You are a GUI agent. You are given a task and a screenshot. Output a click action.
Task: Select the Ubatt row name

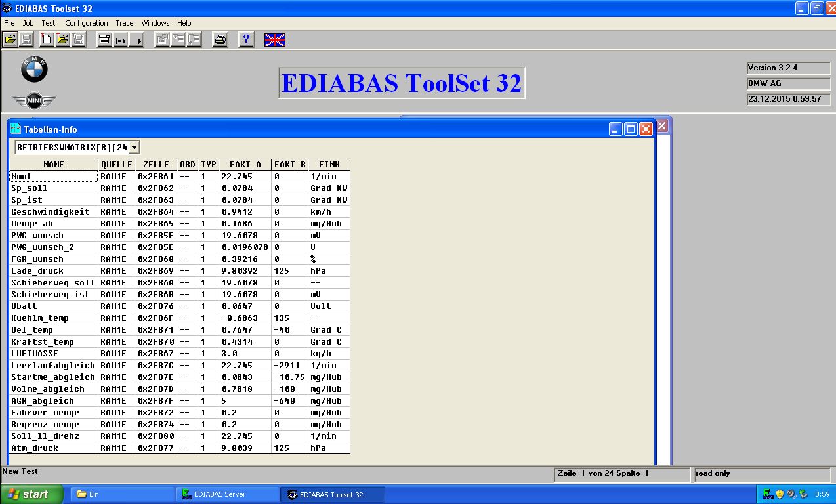54,306
